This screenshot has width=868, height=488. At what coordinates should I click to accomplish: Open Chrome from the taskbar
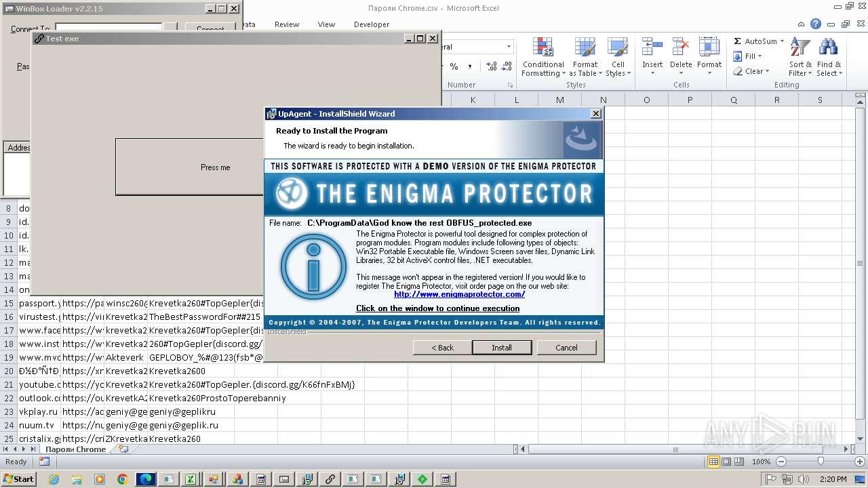point(123,479)
